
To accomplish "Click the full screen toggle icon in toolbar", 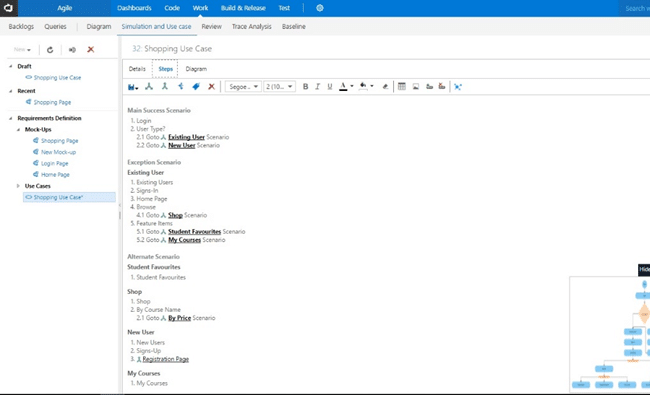I will point(458,87).
